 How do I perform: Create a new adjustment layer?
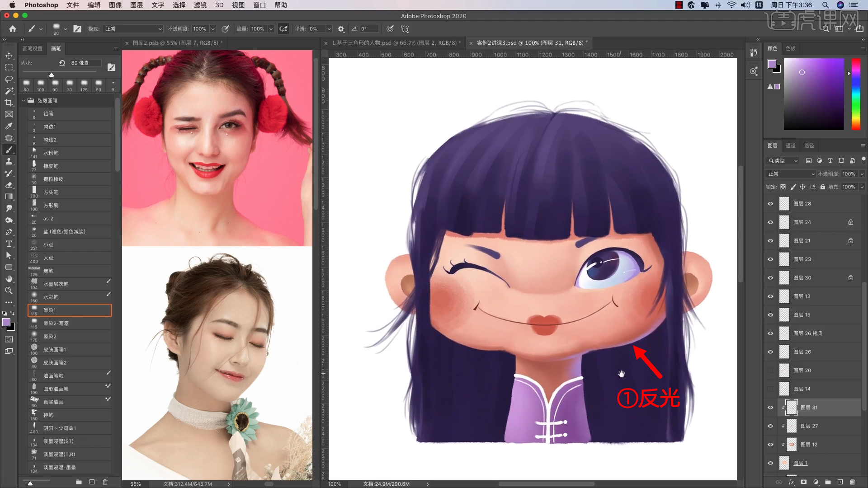[x=816, y=482]
